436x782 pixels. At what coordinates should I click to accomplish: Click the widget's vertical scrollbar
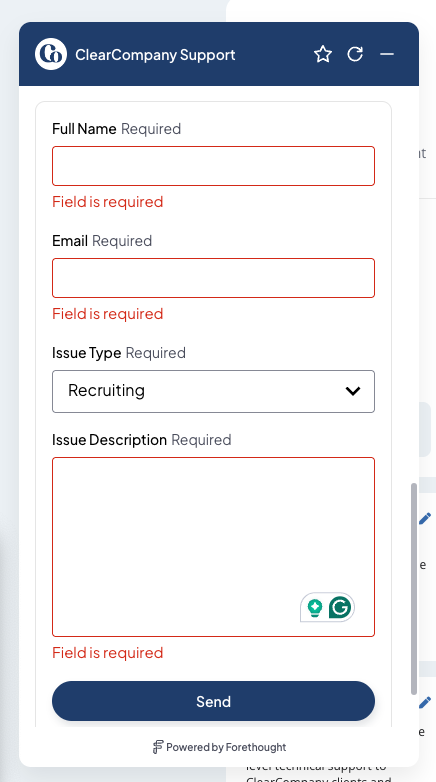pos(414,588)
